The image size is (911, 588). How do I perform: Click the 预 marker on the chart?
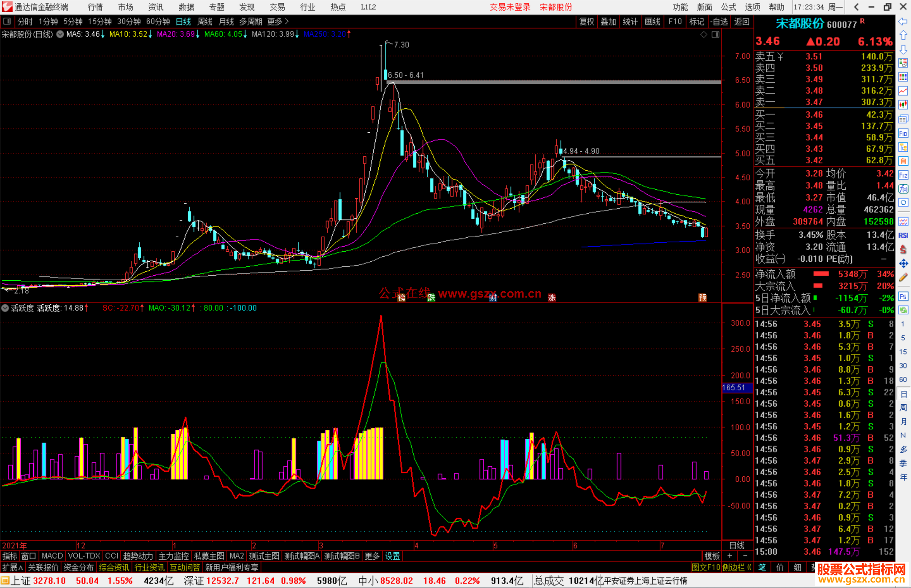(x=703, y=298)
